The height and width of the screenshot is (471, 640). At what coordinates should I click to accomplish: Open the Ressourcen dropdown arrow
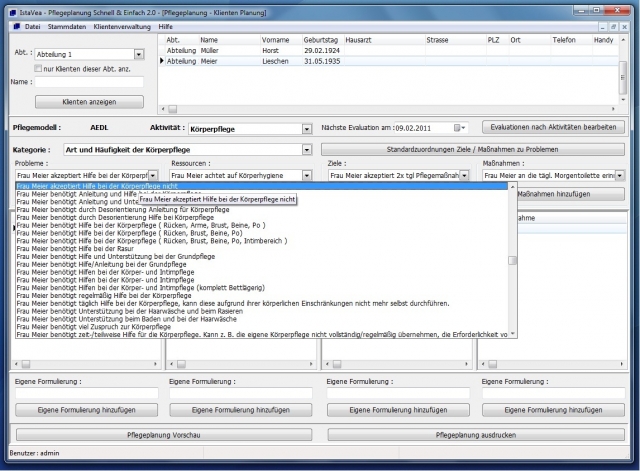307,176
